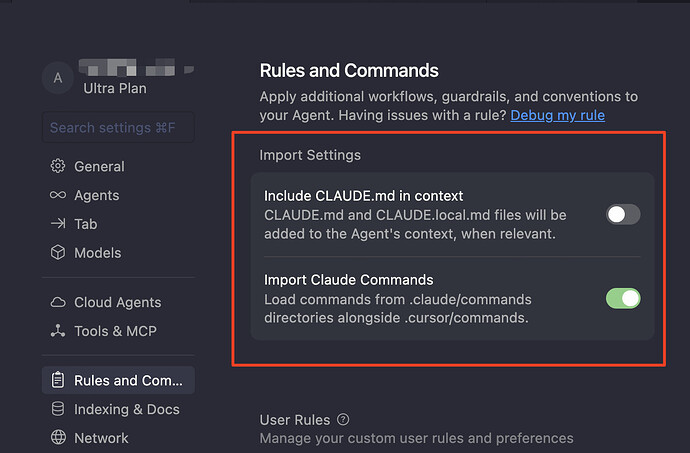Click the User Rules help icon

344,420
